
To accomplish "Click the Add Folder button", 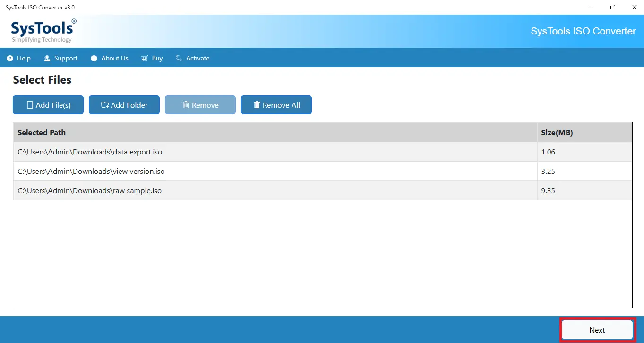I will [124, 105].
